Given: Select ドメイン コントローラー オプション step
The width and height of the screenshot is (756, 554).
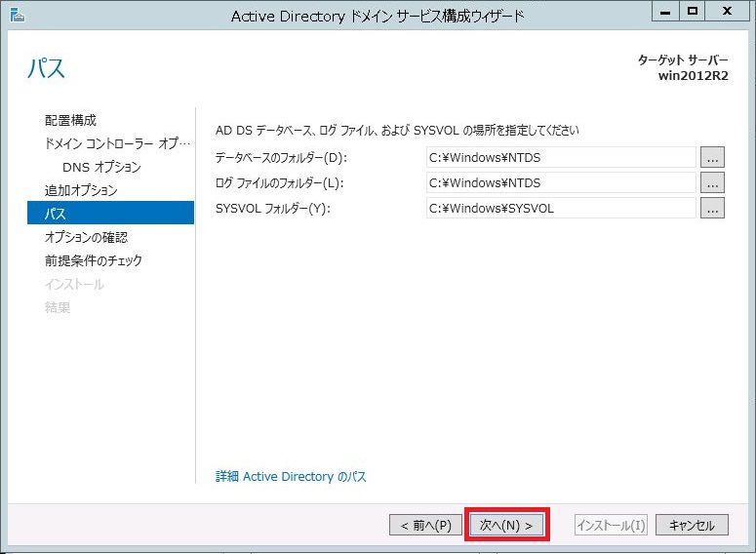Looking at the screenshot, I should tap(117, 143).
